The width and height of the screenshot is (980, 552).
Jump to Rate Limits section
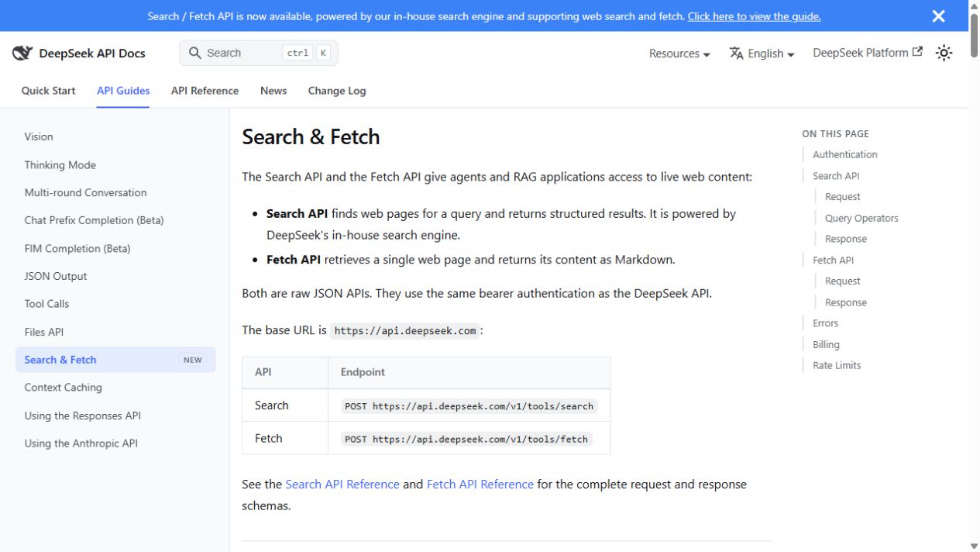point(837,365)
